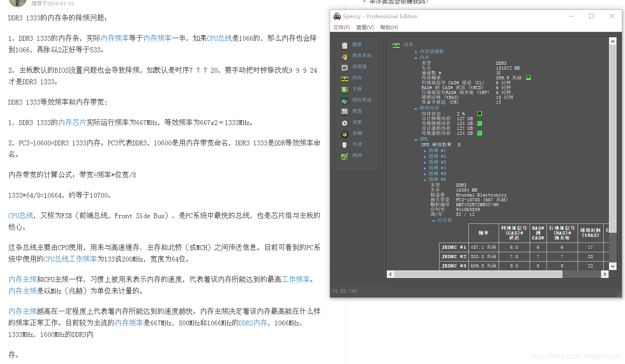
Task: Click the RAM icon beside the 内存 heading
Action: tap(396, 45)
